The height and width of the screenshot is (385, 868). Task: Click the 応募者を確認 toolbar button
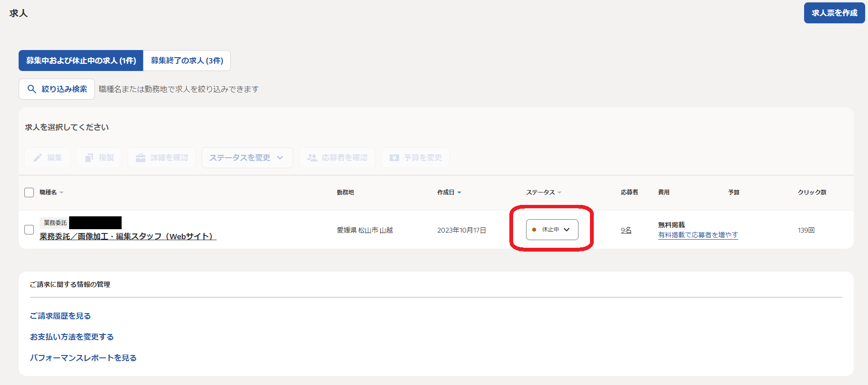337,158
